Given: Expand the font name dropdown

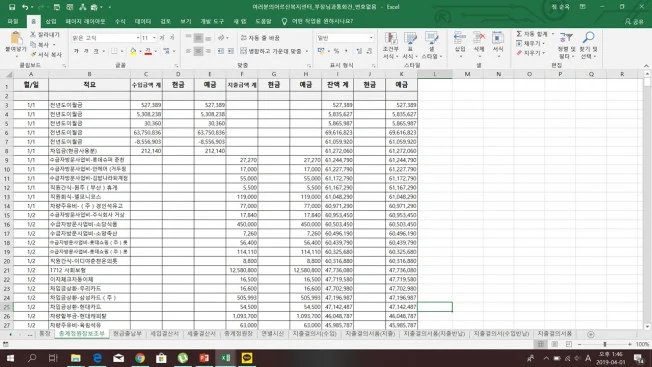Looking at the screenshot, I should pyautogui.click(x=138, y=38).
